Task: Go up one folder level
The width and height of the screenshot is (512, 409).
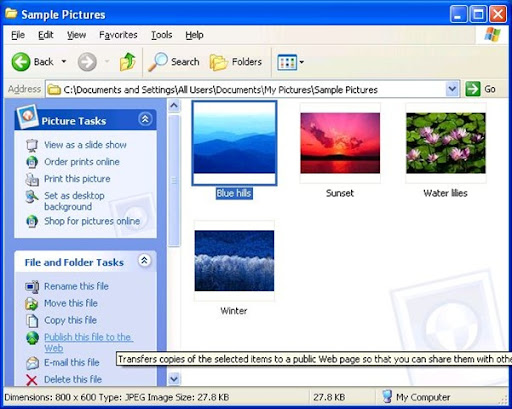Action: pos(127,62)
